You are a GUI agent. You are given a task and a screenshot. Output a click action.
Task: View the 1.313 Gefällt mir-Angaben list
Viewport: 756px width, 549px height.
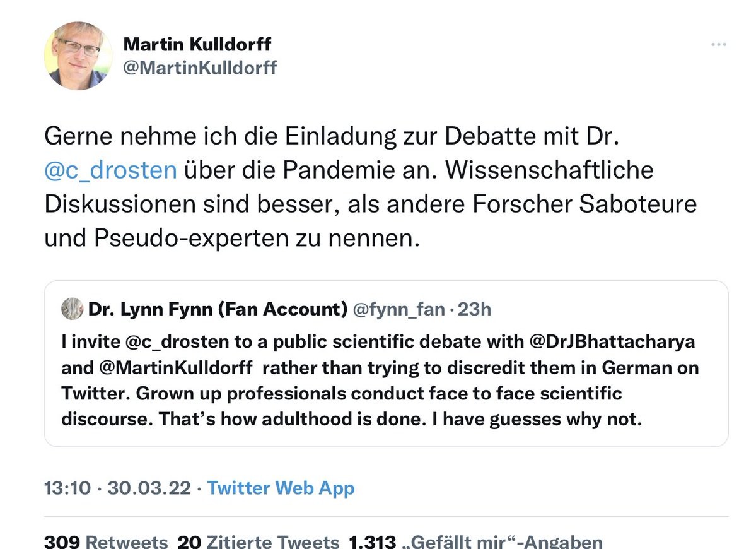point(475,541)
